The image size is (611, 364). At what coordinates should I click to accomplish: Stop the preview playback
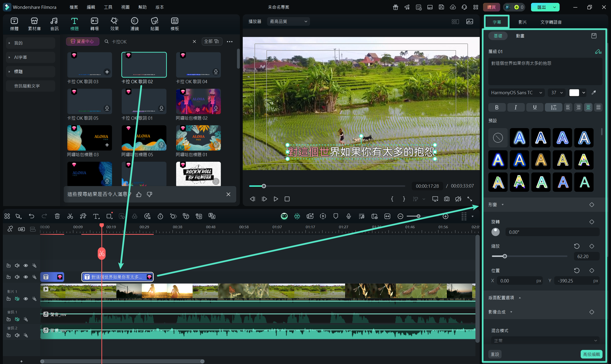tap(287, 199)
